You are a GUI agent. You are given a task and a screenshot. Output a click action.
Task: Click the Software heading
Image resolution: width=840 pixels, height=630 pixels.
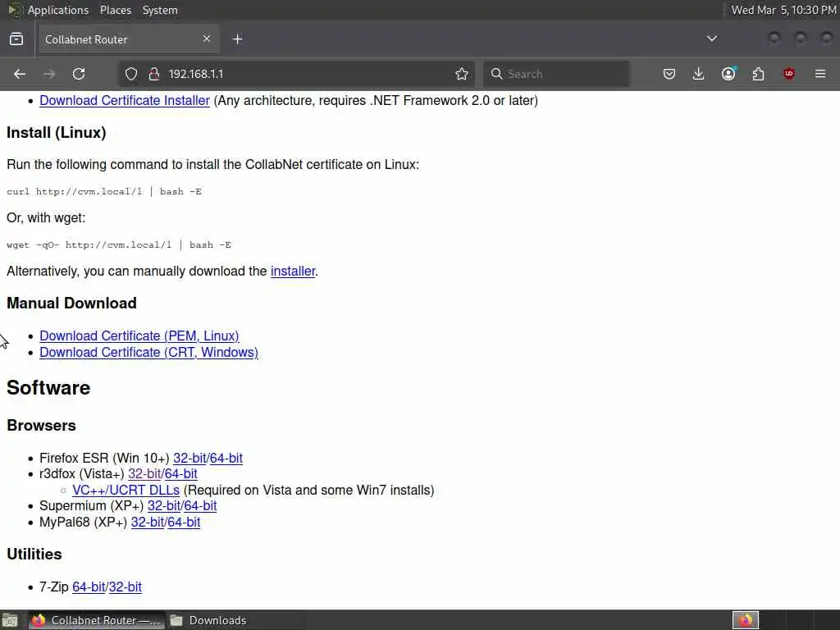[x=48, y=388]
